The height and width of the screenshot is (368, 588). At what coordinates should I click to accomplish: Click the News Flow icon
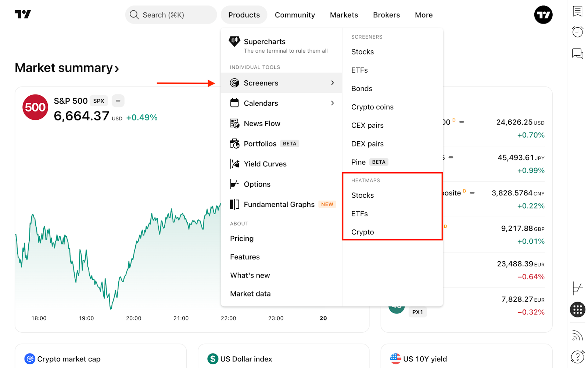click(234, 123)
